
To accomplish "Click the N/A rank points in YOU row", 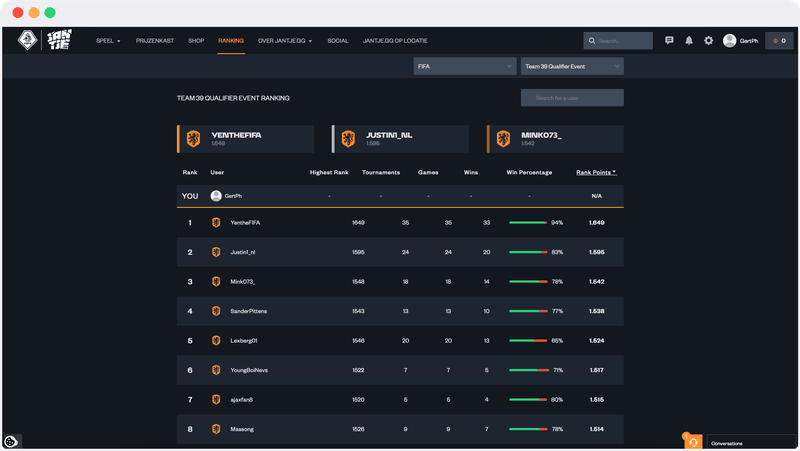I will click(x=596, y=196).
